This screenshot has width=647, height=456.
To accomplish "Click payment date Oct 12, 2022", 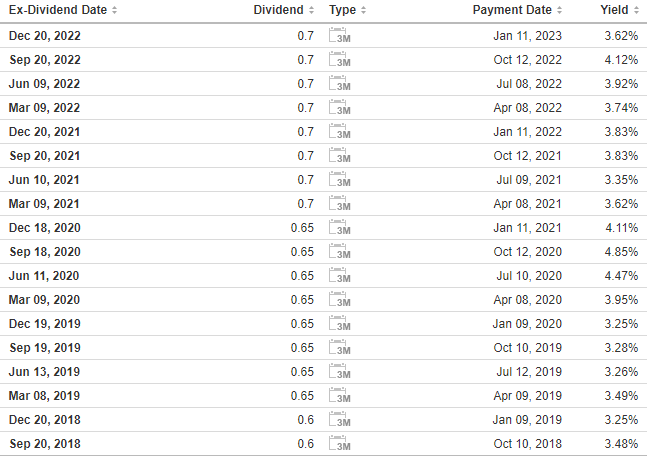I will (x=527, y=60).
